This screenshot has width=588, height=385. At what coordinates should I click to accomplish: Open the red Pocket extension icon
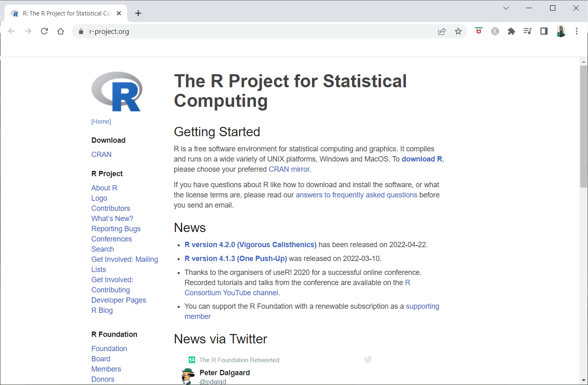coord(479,31)
